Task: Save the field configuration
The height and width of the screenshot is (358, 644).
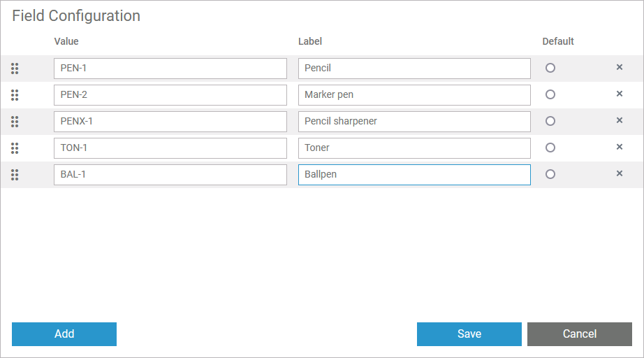Action: pyautogui.click(x=469, y=334)
